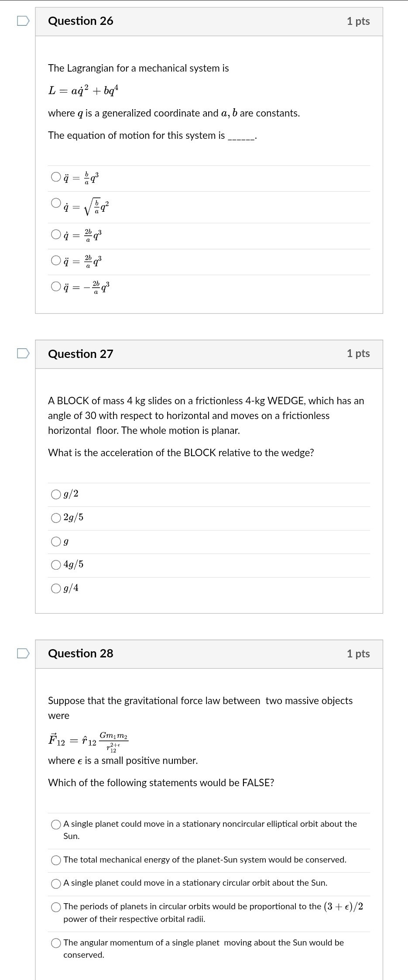This screenshot has height=980, width=408.
Task: Pick 4g/5 in Question 27
Action: [55, 565]
